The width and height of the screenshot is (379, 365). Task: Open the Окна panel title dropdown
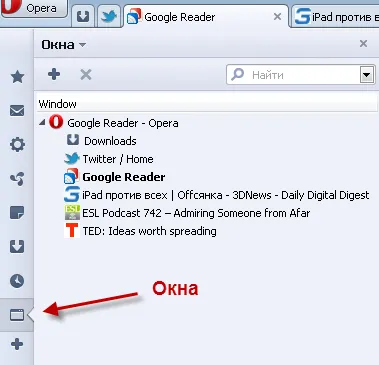pyautogui.click(x=64, y=44)
